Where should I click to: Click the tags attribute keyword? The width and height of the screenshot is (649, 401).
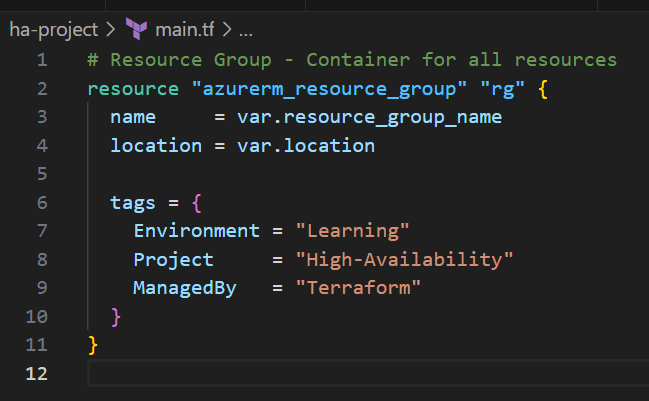coord(133,203)
